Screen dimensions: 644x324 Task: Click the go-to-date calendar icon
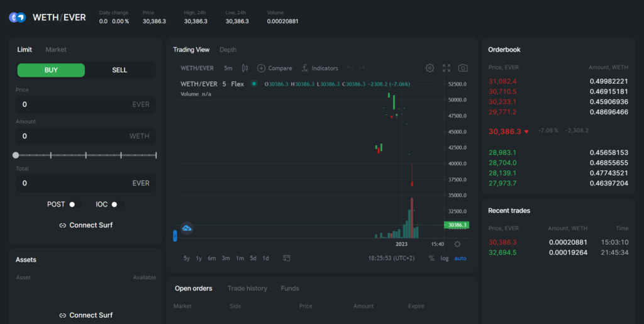(287, 259)
